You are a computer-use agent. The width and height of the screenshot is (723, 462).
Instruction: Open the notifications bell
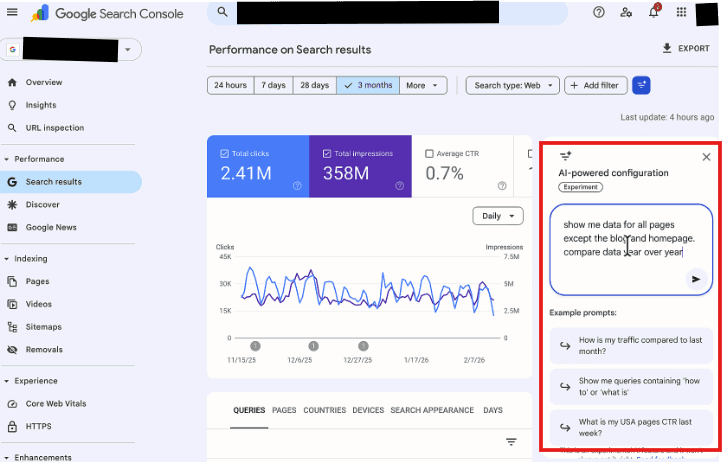[654, 12]
